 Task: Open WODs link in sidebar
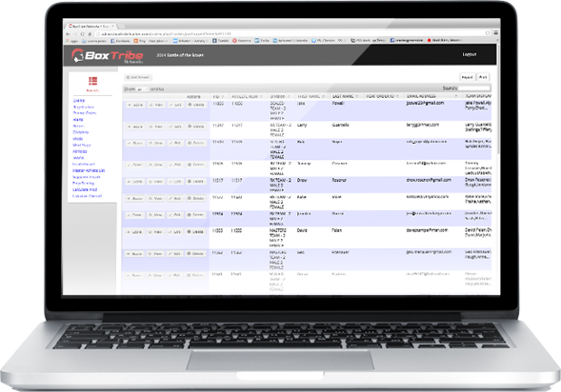coord(78,139)
